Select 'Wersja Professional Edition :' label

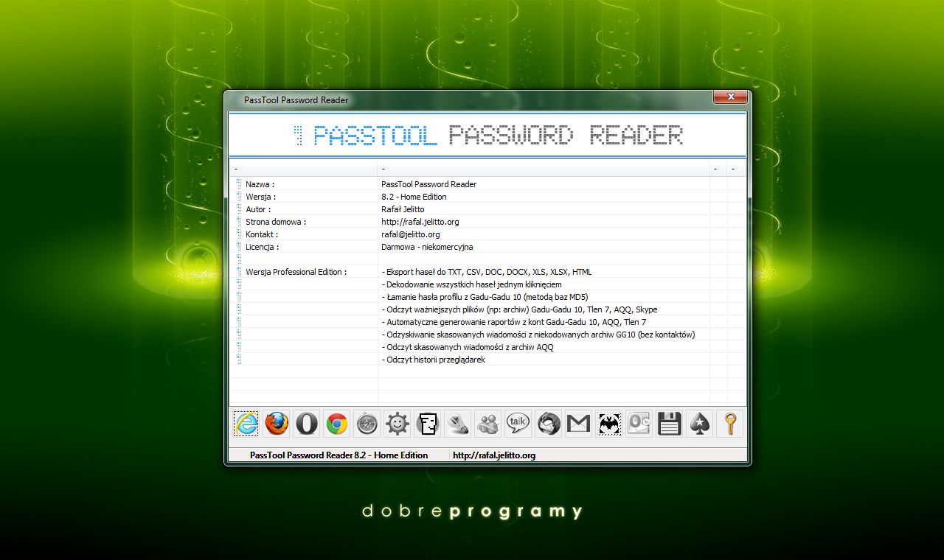click(x=296, y=272)
